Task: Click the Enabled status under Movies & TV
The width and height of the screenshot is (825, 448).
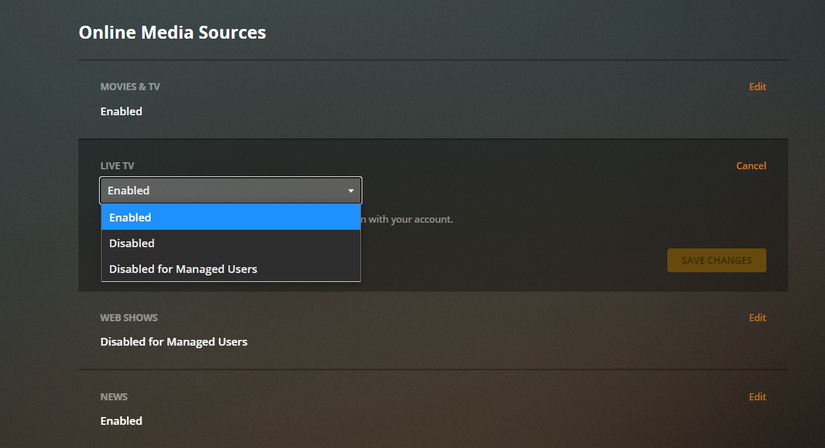Action: coord(121,112)
